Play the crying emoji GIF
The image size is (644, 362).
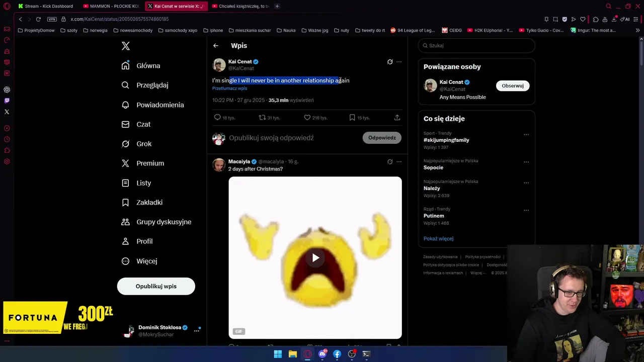(315, 258)
